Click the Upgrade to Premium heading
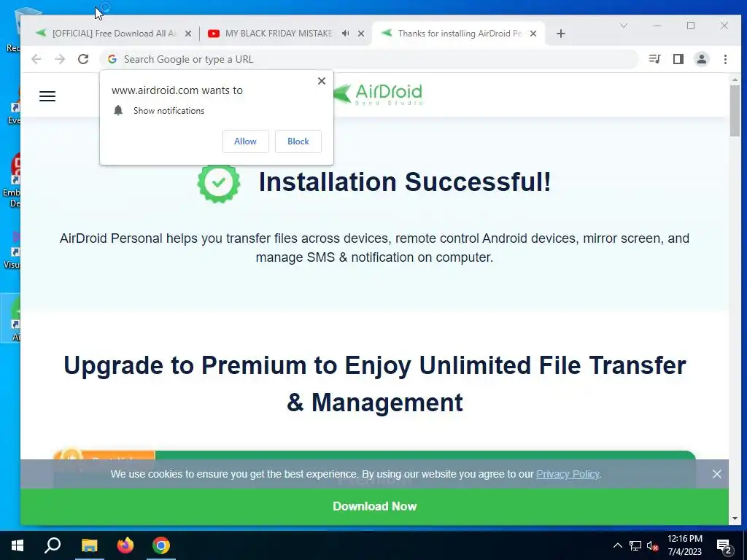Screen dimensions: 747x560 point(374,384)
